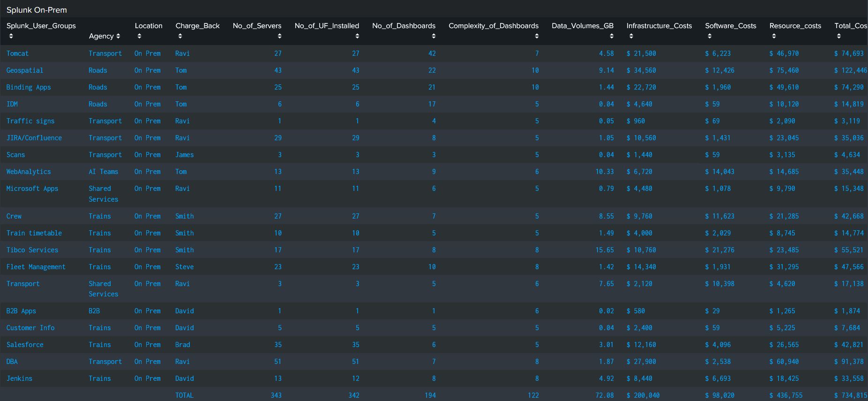Click sort arrows under Location header
Screen dimensions: 868x401
click(x=139, y=36)
